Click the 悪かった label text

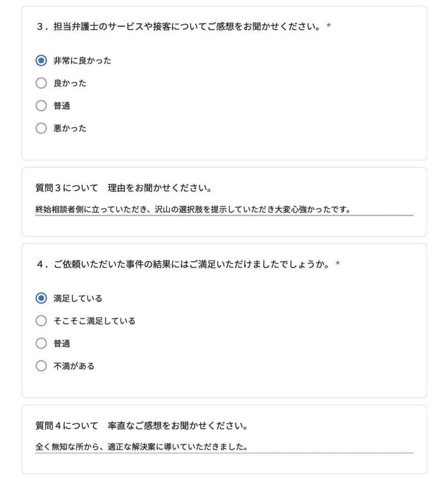pos(70,128)
